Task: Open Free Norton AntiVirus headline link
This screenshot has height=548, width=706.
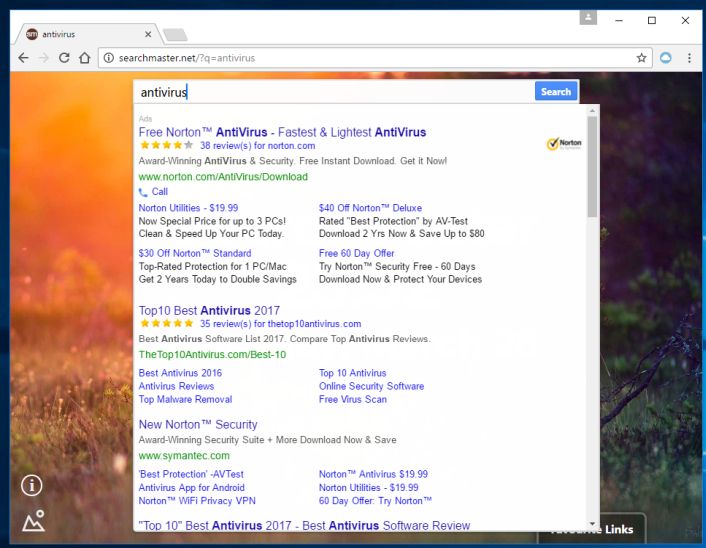Action: tap(282, 132)
